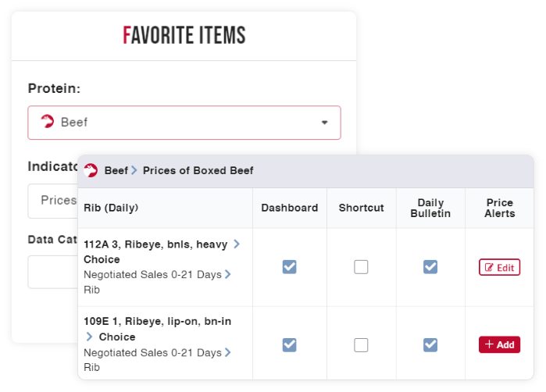Add price alert for 109E 1 Ribeye
The height and width of the screenshot is (392, 546).
coord(499,344)
